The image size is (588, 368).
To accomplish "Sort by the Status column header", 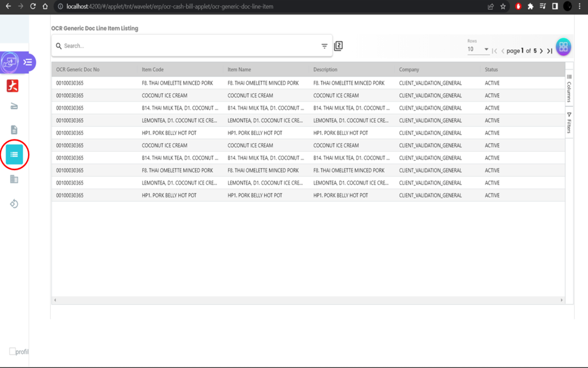I will 491,70.
